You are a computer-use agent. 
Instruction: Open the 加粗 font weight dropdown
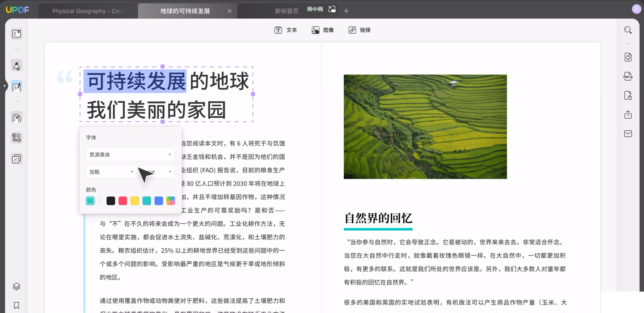(111, 172)
